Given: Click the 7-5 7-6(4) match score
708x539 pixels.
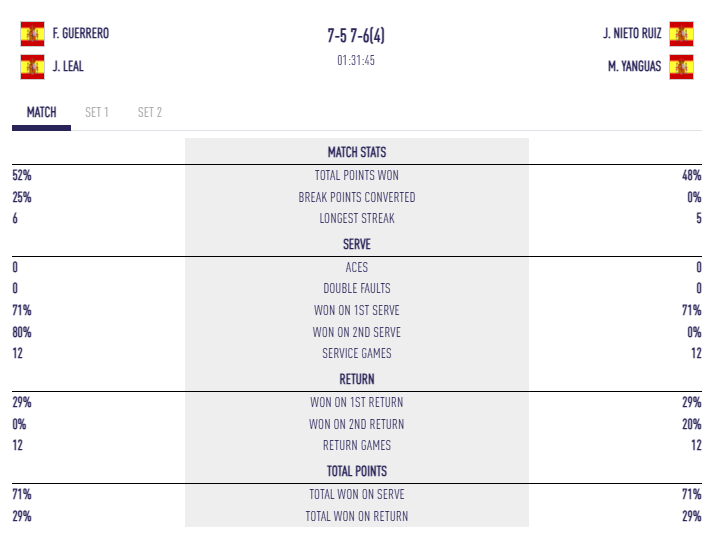Looking at the screenshot, I should (356, 36).
